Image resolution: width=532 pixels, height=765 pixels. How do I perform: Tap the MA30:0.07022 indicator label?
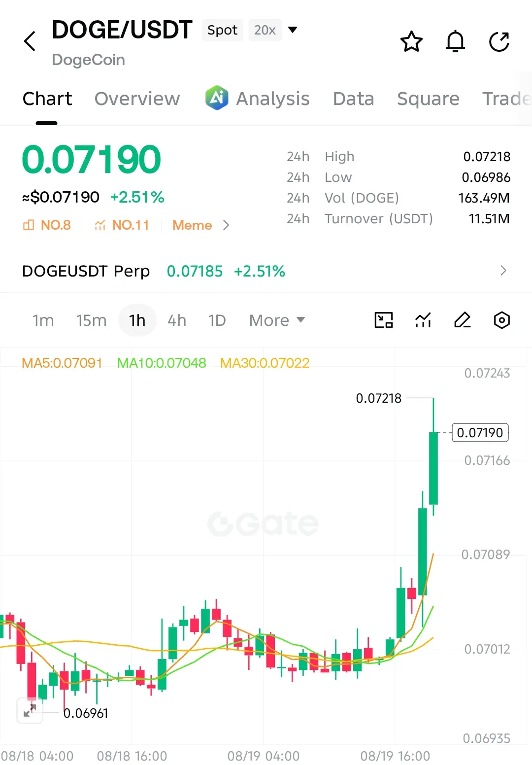pyautogui.click(x=265, y=363)
